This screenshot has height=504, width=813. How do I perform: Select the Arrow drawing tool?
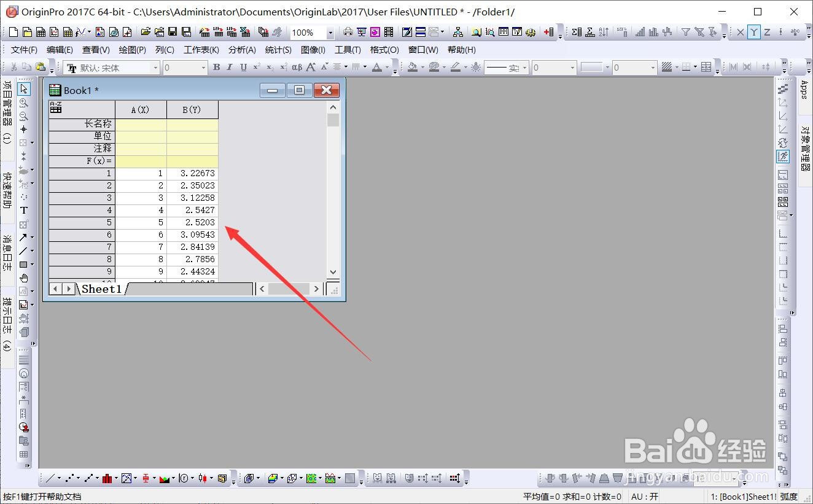pos(23,238)
